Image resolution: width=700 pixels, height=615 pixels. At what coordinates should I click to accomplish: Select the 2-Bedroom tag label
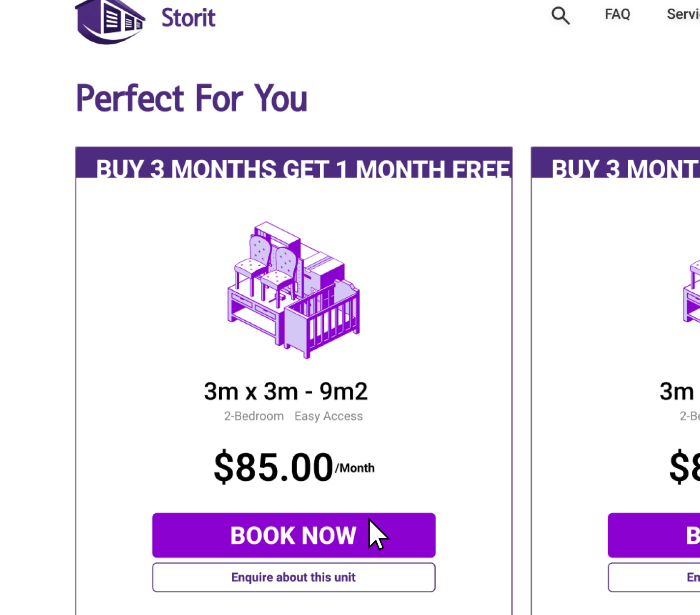tap(253, 416)
